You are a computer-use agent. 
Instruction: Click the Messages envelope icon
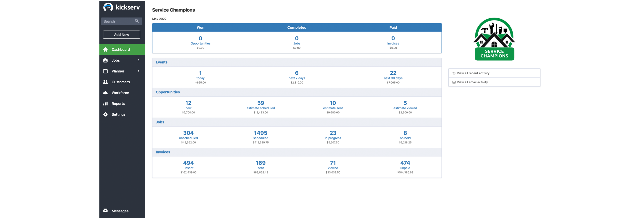(105, 210)
